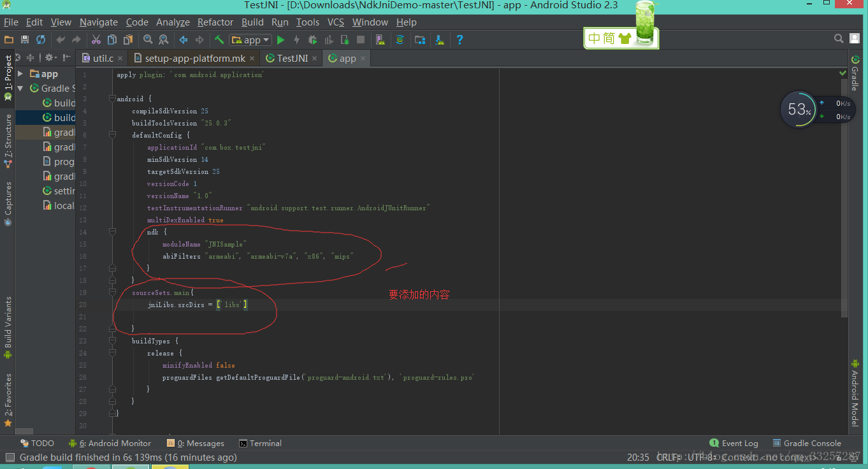The image size is (868, 469).
Task: Open the Build menu
Action: coord(252,22)
